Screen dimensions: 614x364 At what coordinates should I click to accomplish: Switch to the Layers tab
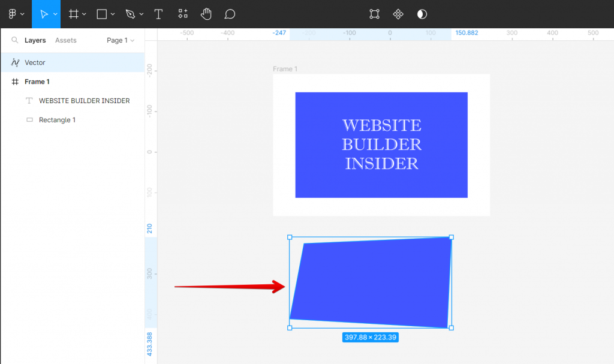35,40
